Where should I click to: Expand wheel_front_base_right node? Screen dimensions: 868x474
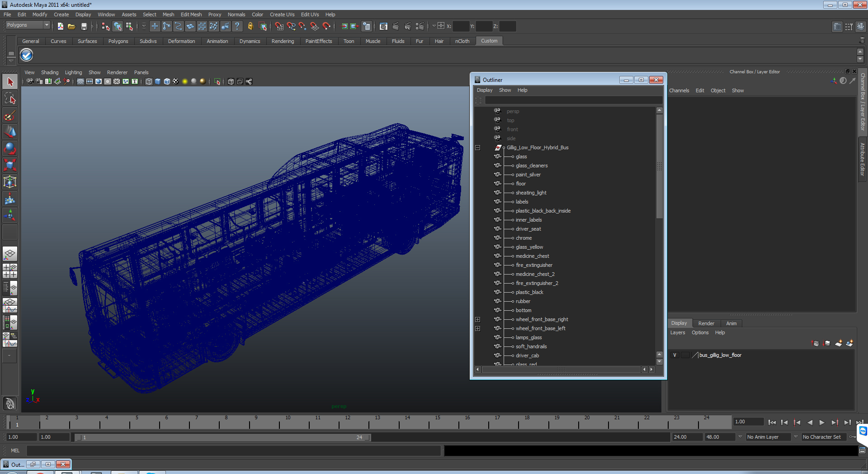[477, 319]
